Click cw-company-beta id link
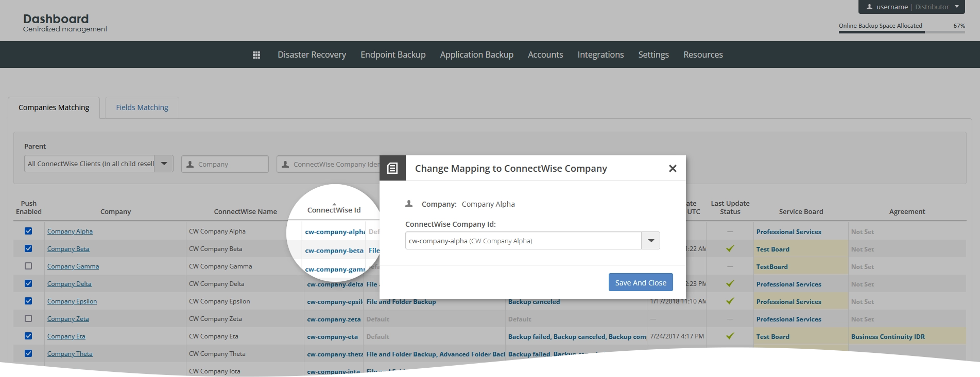 point(334,250)
